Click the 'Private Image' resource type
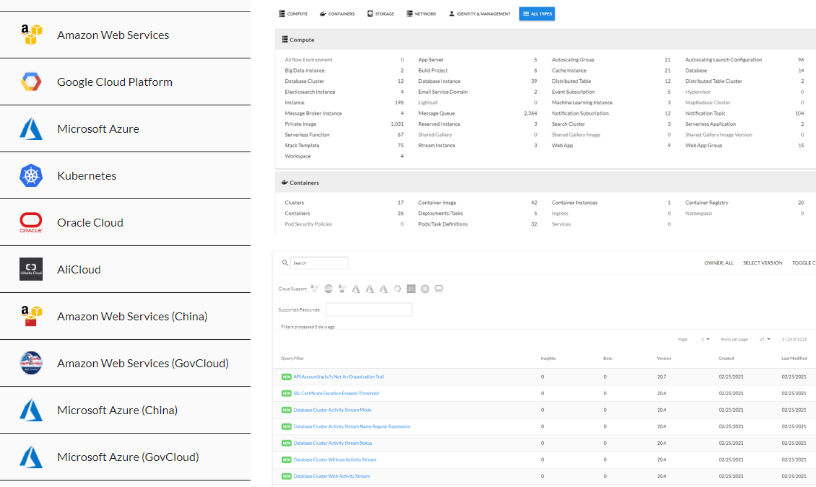Screen dimensions: 816x487 [300, 124]
